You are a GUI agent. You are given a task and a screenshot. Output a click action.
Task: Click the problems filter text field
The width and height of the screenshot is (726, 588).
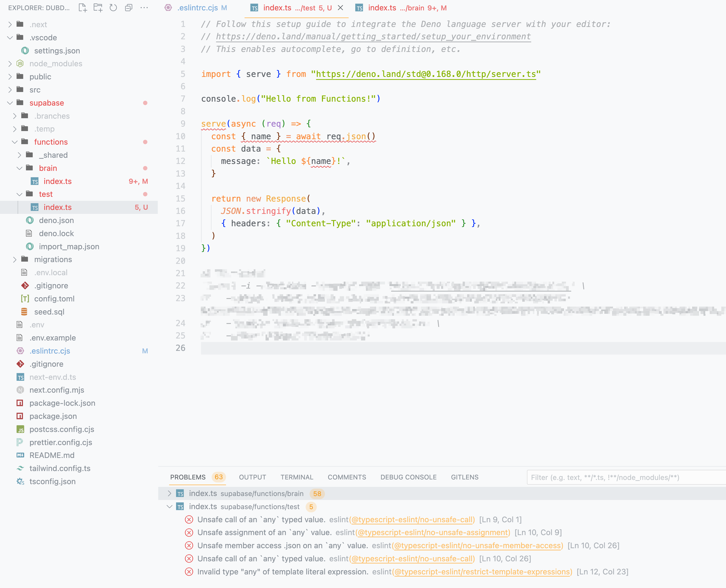pyautogui.click(x=623, y=477)
